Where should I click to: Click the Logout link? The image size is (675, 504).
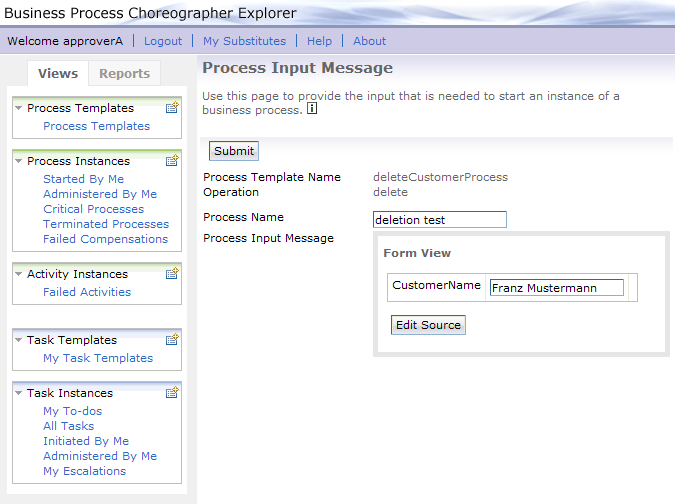(x=163, y=41)
